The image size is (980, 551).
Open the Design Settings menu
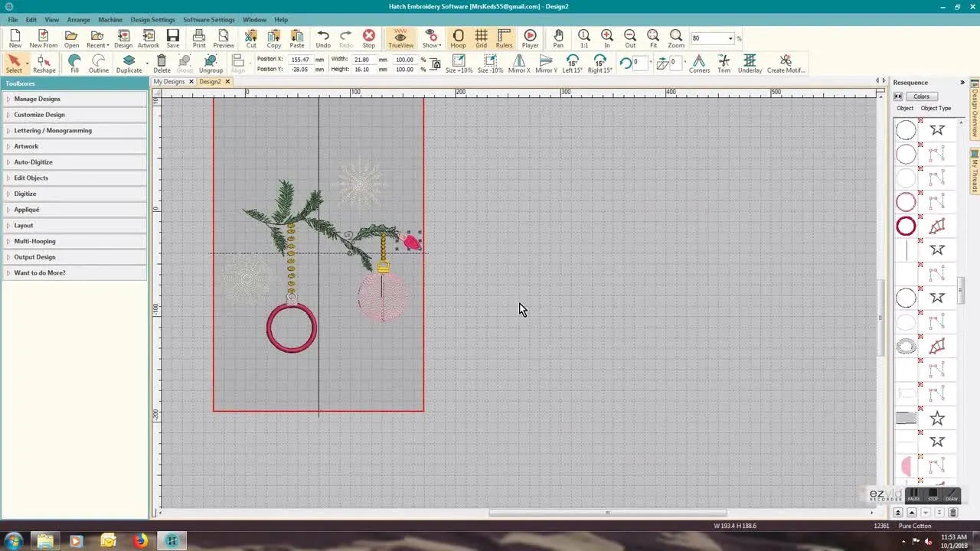tap(152, 19)
